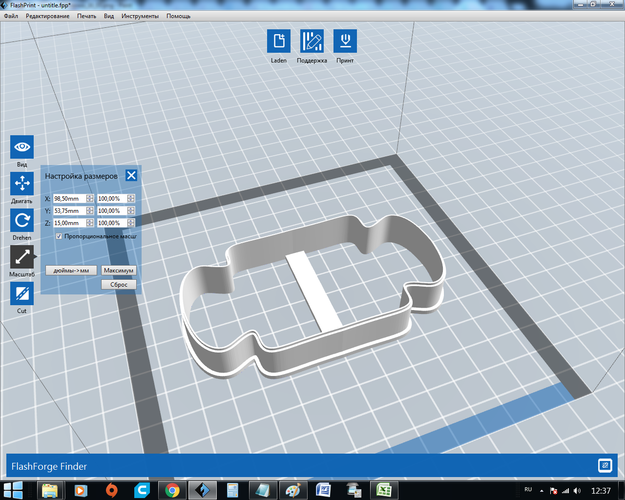Viewport: 625px width, 500px height.
Task: Open Microsoft Word from taskbar
Action: 323,490
